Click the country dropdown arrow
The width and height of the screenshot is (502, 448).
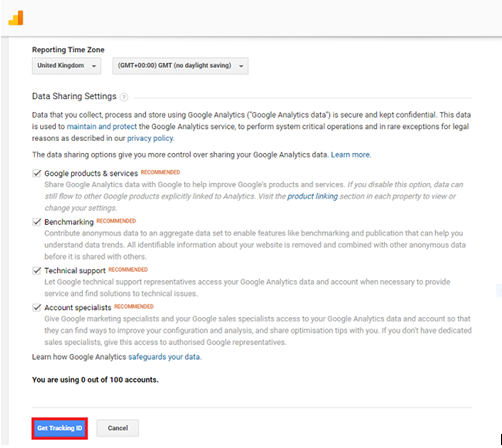coord(94,66)
